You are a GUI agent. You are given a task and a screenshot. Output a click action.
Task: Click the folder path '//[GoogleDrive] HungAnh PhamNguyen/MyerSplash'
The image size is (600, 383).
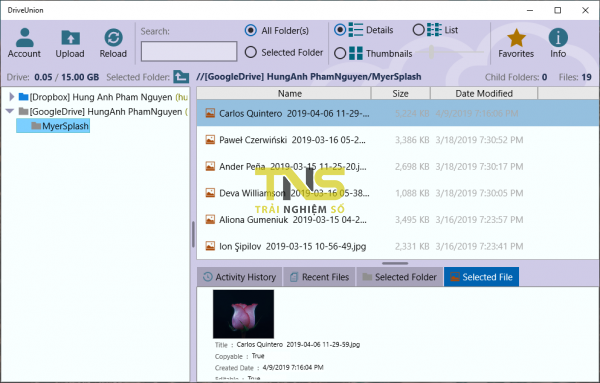point(308,77)
